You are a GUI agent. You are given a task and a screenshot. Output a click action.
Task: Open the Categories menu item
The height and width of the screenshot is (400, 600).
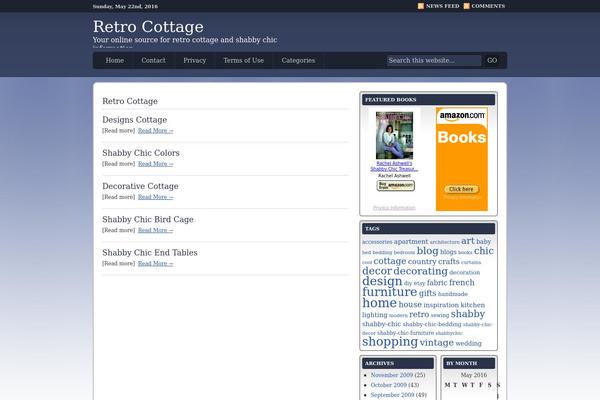(298, 60)
